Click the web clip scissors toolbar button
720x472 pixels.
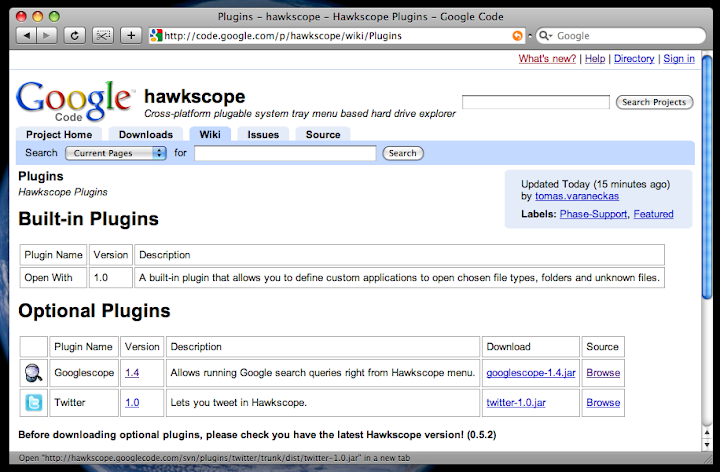[103, 35]
